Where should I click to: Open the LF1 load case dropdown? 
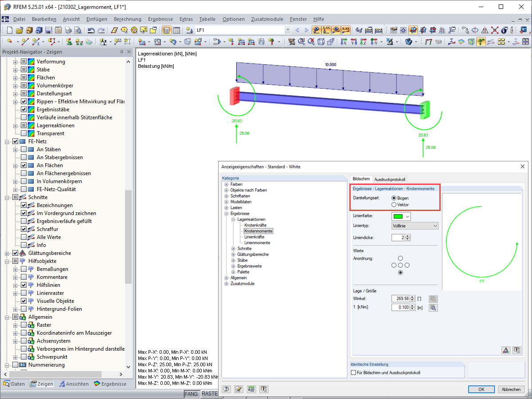click(288, 30)
